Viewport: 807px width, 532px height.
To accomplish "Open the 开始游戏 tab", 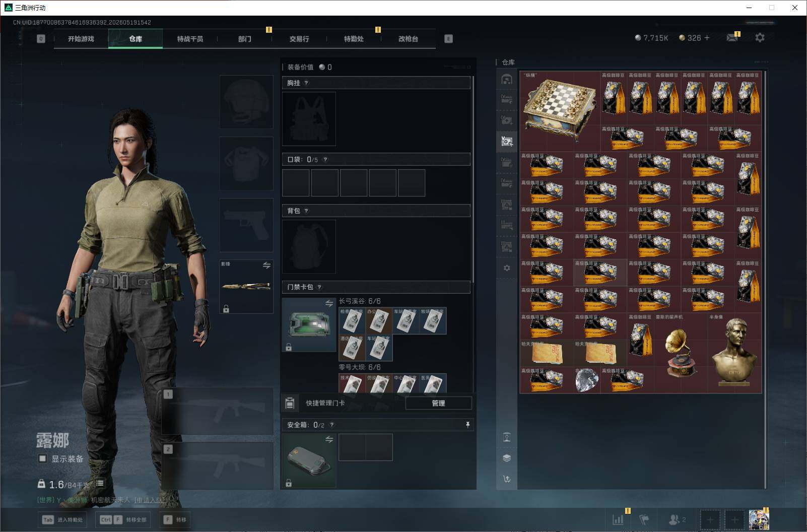I will click(x=81, y=39).
